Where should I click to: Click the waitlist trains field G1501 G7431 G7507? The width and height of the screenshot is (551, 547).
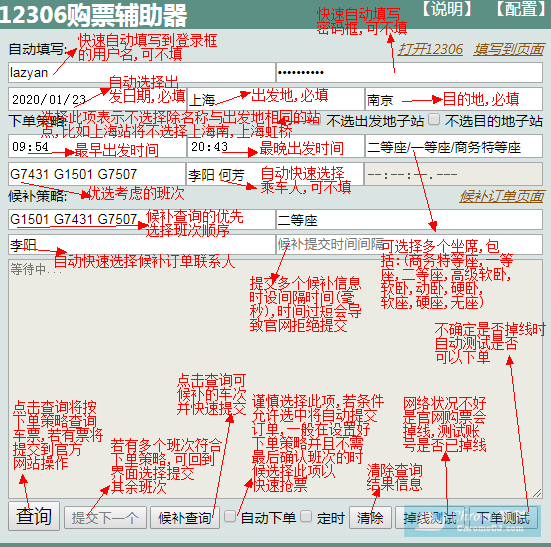point(142,220)
